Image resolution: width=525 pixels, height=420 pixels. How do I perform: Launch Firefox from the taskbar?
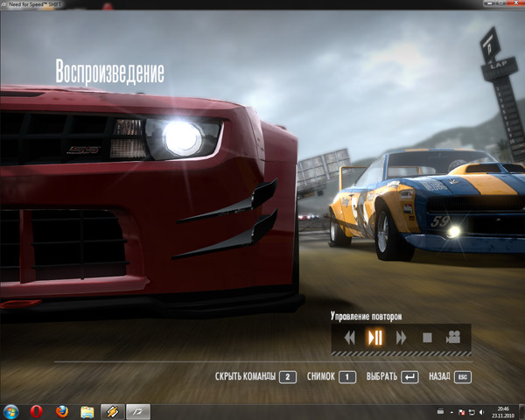click(x=62, y=411)
